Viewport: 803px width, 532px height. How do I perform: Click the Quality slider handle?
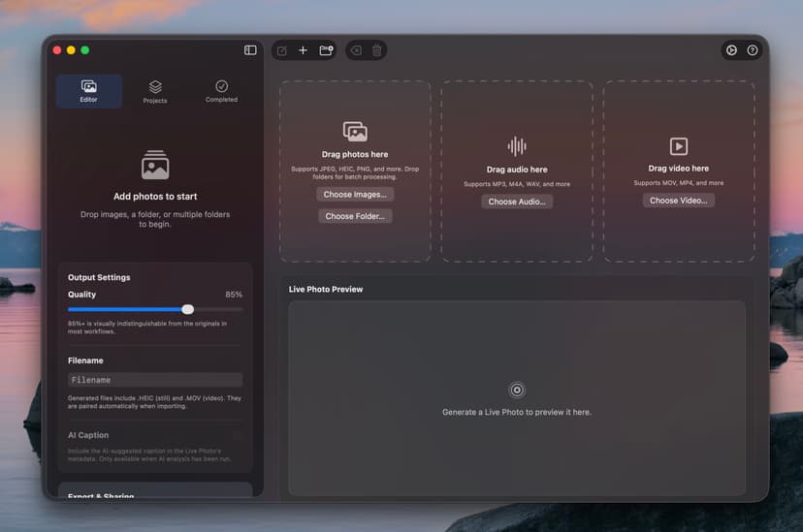click(x=188, y=309)
